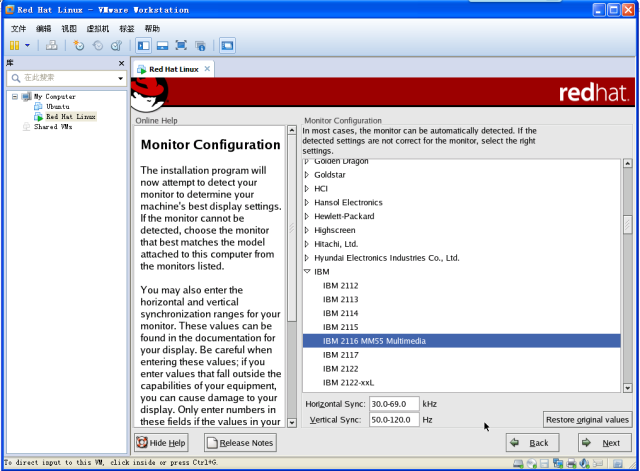Open the 视图 menu
Screen dimensions: 640x471
click(x=69, y=29)
